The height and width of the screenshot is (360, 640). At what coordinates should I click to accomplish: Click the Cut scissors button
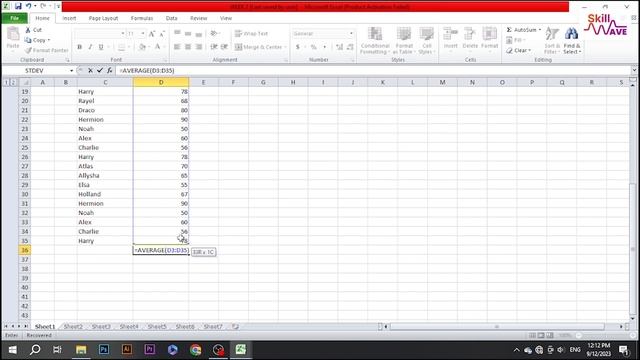coord(33,30)
